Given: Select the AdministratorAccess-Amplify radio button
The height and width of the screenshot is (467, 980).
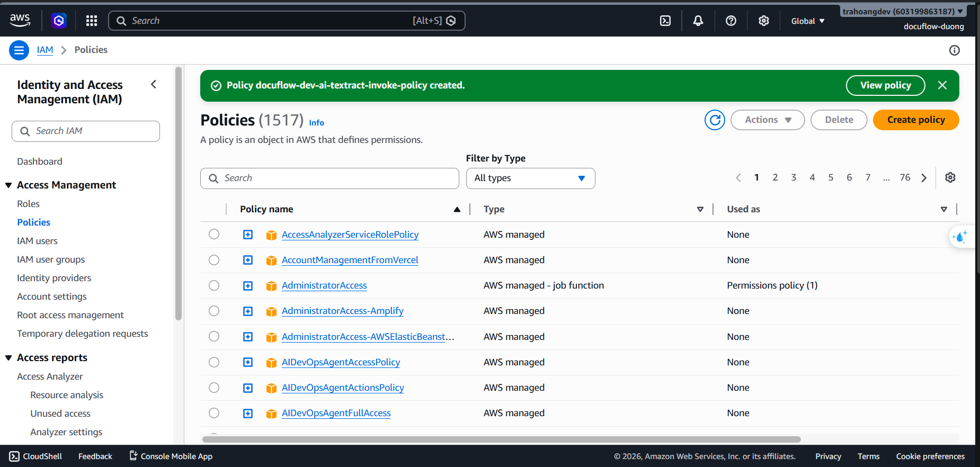Looking at the screenshot, I should pyautogui.click(x=214, y=311).
